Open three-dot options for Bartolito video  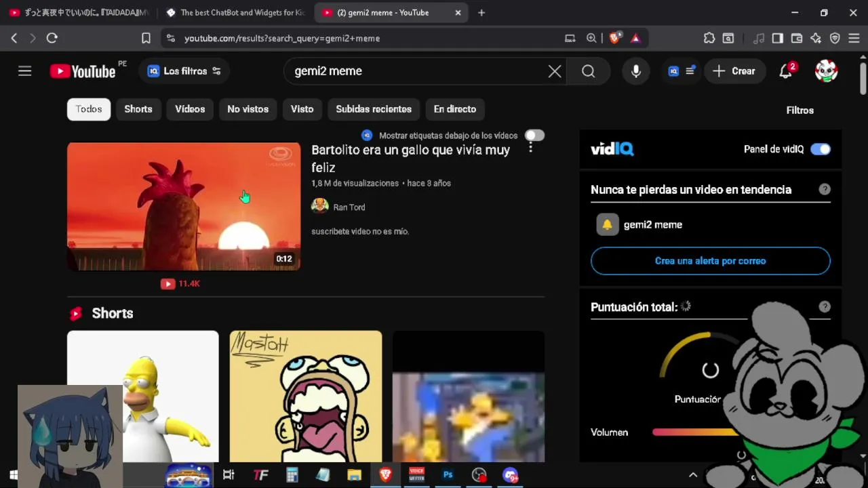tap(531, 147)
